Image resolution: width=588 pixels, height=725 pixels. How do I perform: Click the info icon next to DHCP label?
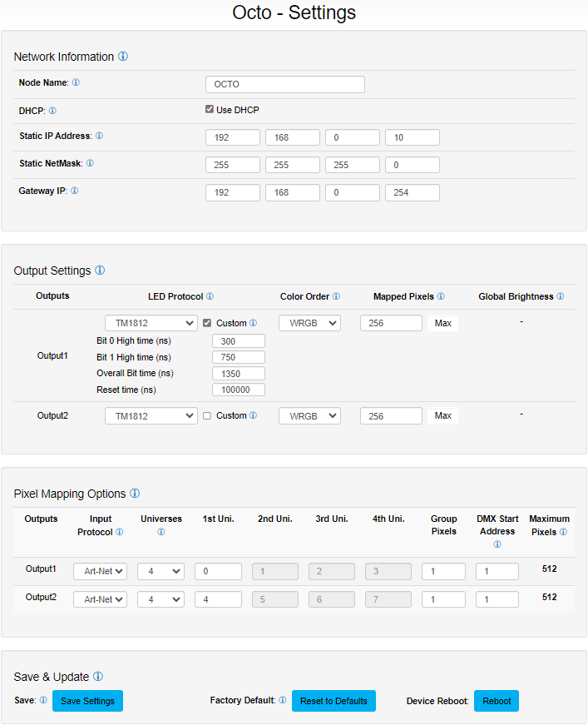click(x=52, y=111)
